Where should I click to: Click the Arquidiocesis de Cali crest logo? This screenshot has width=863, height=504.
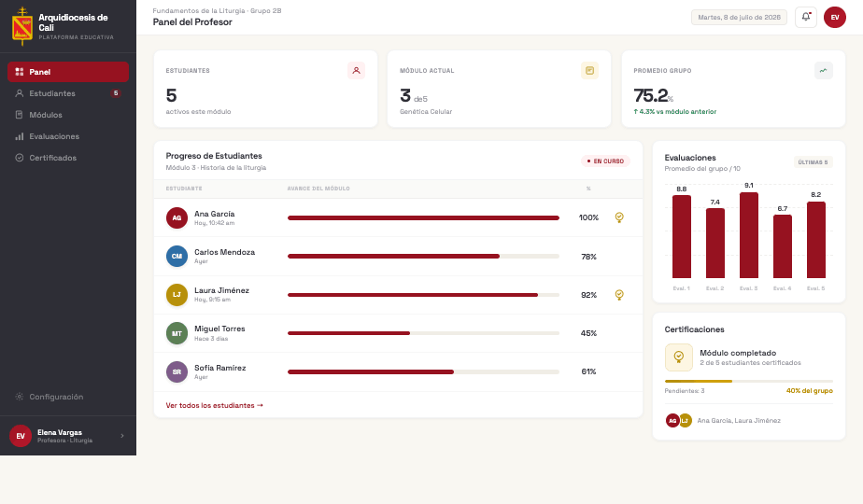(22, 26)
